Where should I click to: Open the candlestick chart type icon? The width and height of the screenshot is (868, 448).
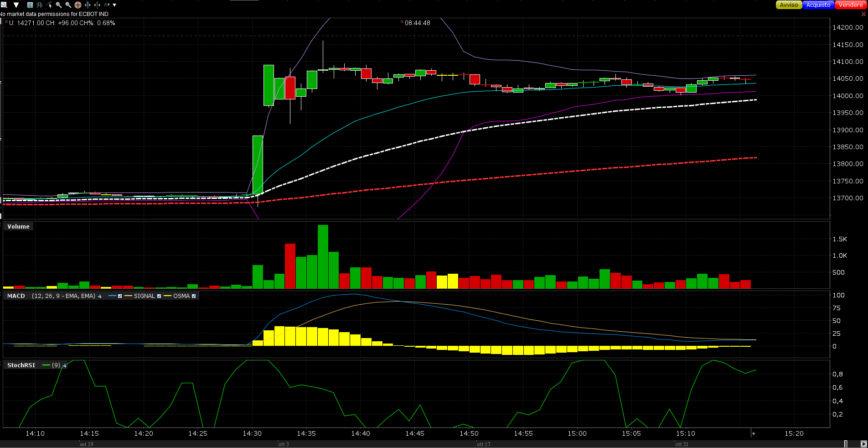click(40, 5)
